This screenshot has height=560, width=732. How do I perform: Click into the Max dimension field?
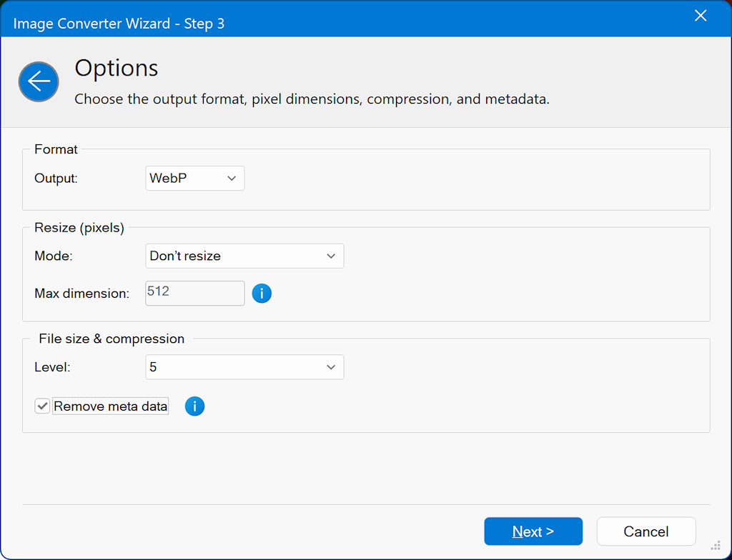(194, 293)
